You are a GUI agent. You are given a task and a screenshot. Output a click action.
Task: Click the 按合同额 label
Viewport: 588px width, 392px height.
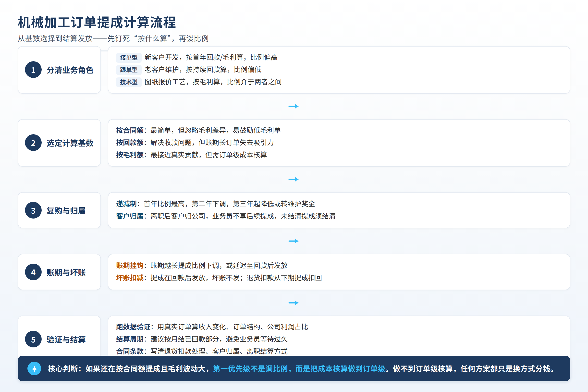tap(130, 130)
